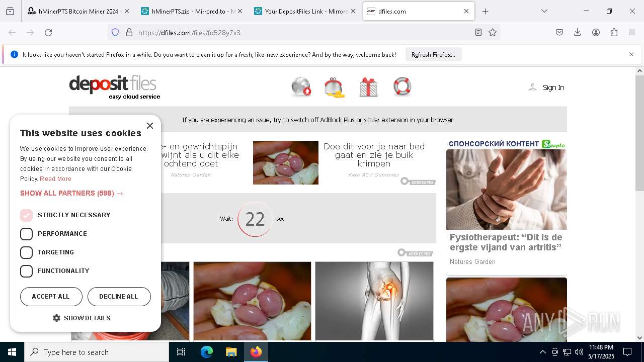Open a new tab
Image resolution: width=644 pixels, height=362 pixels.
point(485,11)
